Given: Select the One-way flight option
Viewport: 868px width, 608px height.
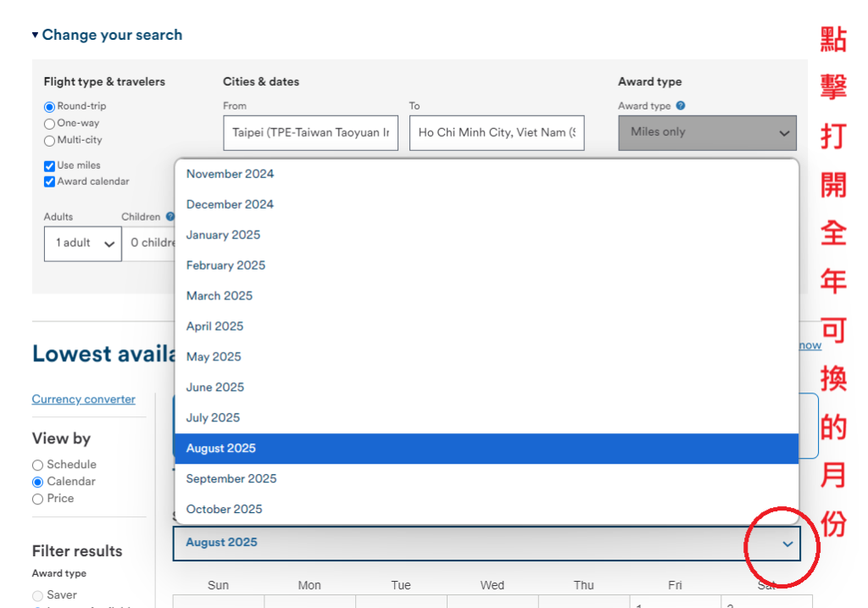Looking at the screenshot, I should (x=49, y=124).
